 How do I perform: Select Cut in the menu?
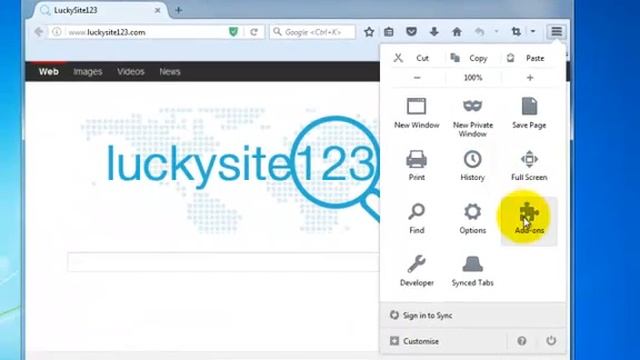click(411, 58)
